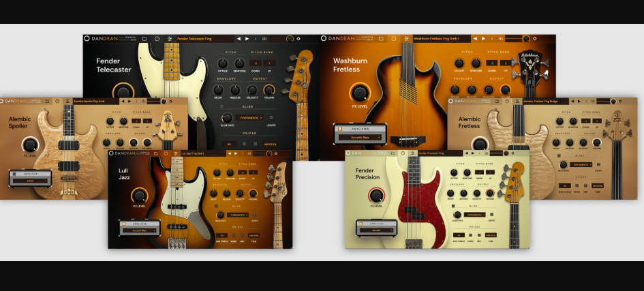Toggle the Amplifier power switch in Fender Precision window
Viewport: 644px width, 291px height.
coord(361,224)
